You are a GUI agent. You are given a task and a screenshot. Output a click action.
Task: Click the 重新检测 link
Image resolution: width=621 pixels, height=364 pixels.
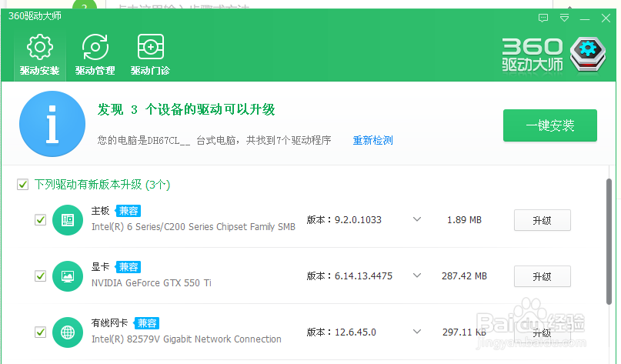click(373, 140)
